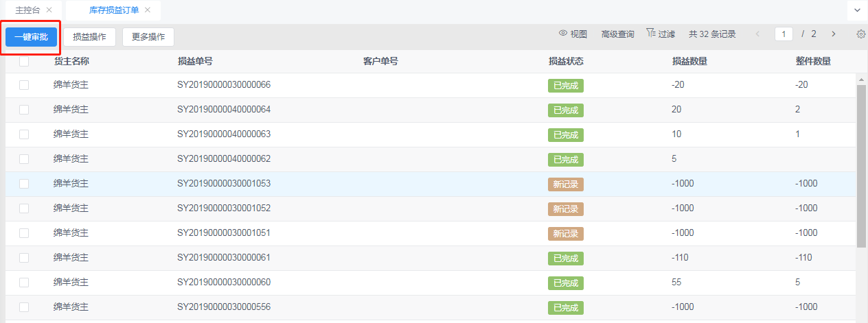Check the row SY20190000030001052 checkbox

[24, 208]
